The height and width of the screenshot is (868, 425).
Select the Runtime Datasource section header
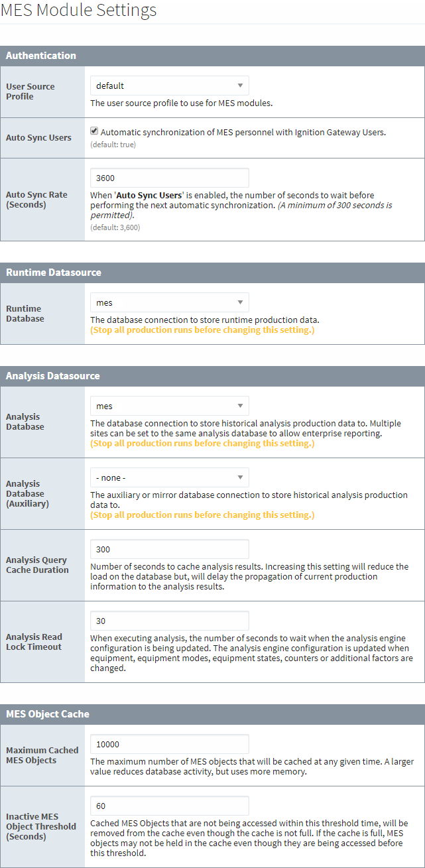(53, 273)
